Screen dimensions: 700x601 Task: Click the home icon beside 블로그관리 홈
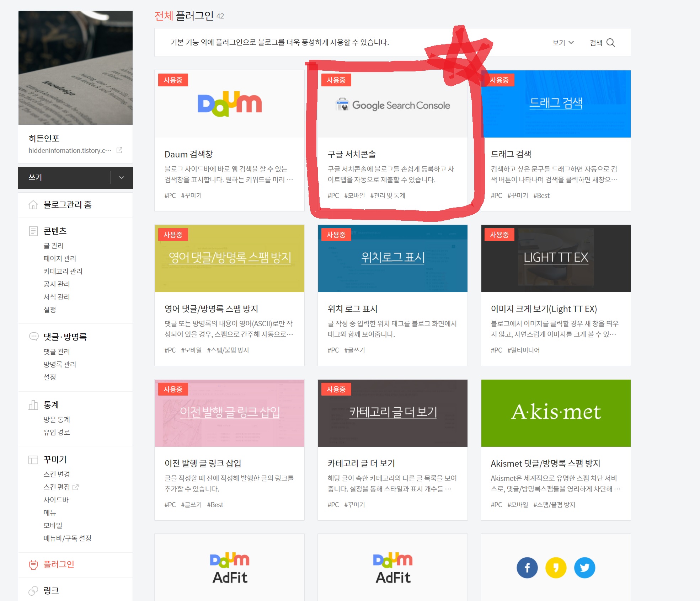tap(33, 205)
